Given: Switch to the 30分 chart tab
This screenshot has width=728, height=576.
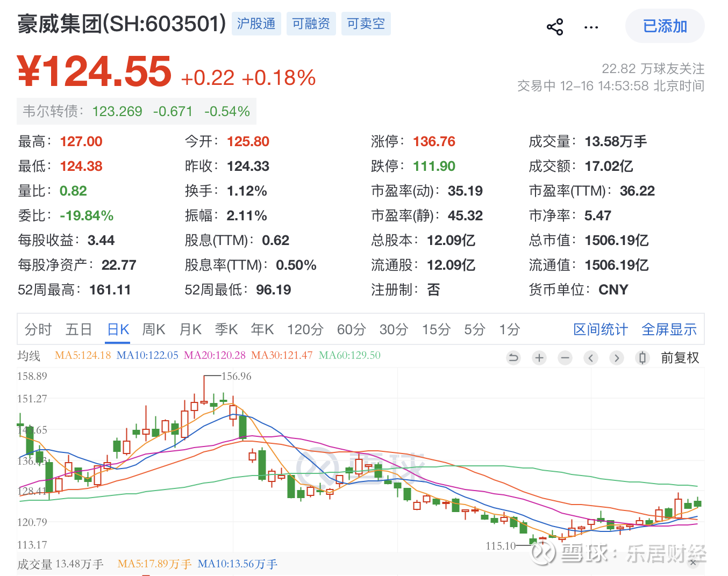Looking at the screenshot, I should 394,329.
